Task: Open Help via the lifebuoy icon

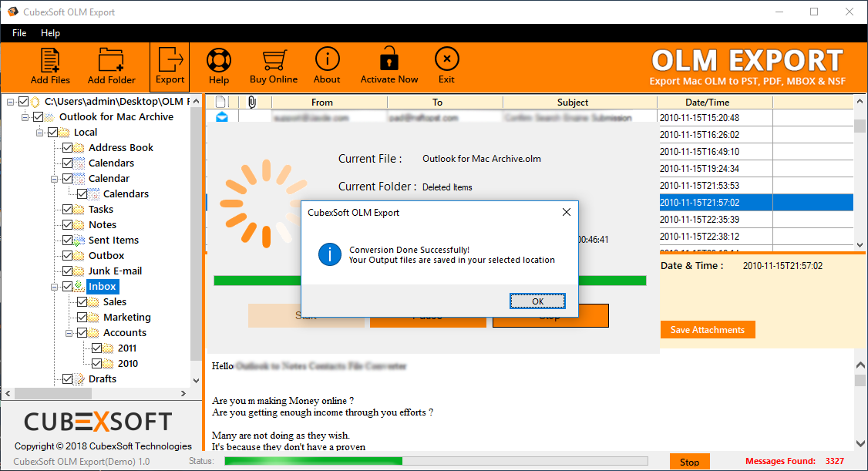Action: coord(219,60)
